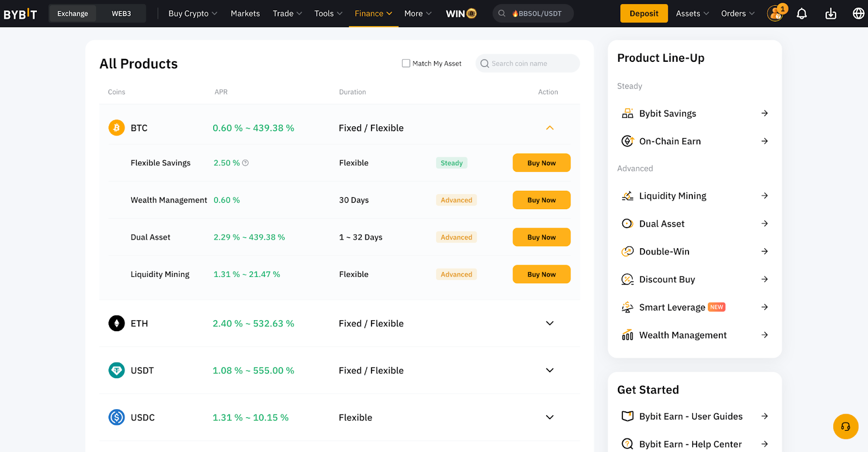Click the Bybit Savings icon
This screenshot has height=452, width=868.
tap(628, 113)
